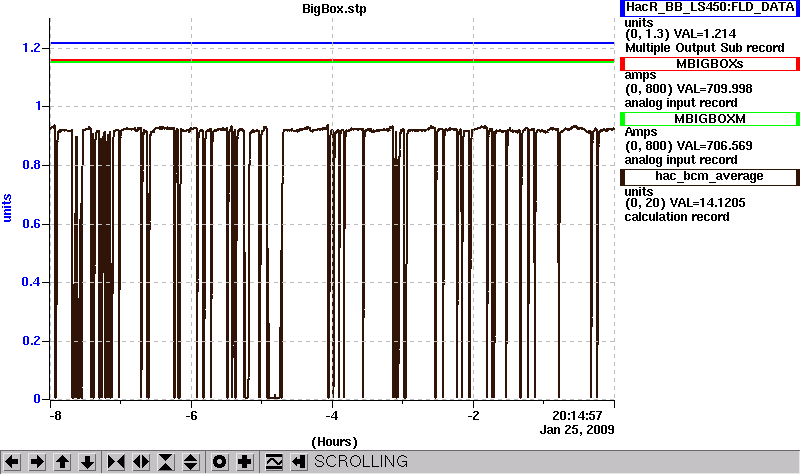Viewport: 800px width, 474px height.
Task: Click the red MBIGBOXs trace line on the plot
Action: [x=332, y=60]
